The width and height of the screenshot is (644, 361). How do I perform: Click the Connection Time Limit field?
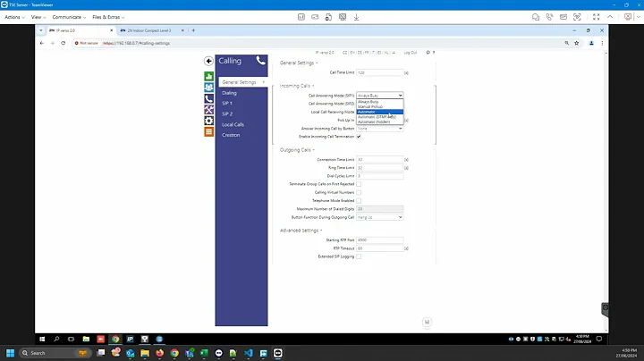[379, 160]
